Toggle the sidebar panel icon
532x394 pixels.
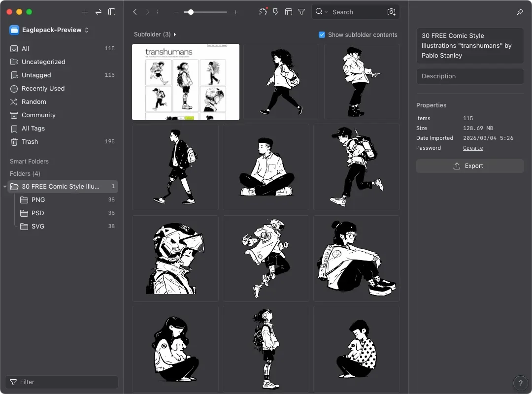(x=112, y=12)
